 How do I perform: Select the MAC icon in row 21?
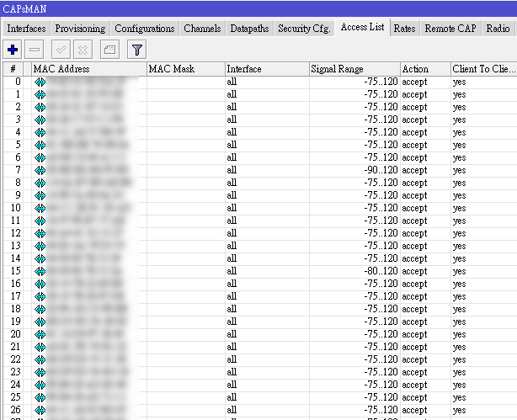[x=40, y=347]
